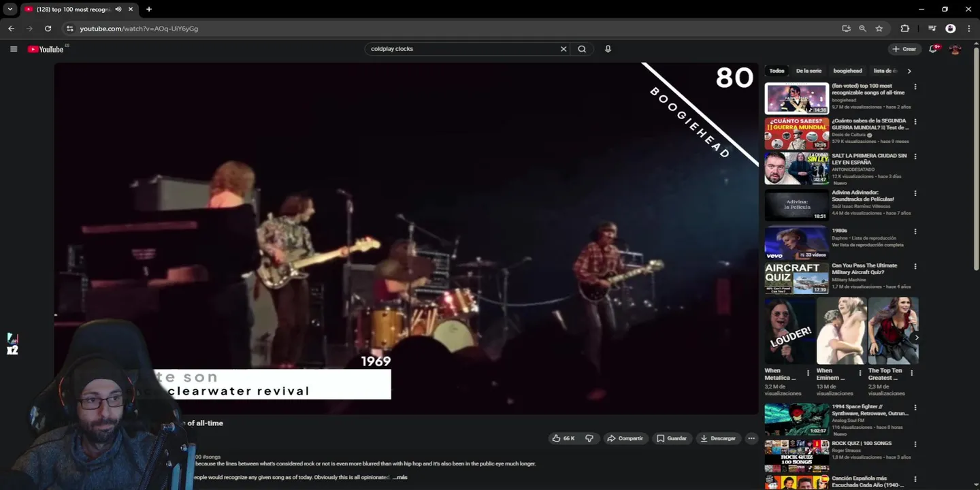
Task: Open '1994 Space fighter' synthwave video
Action: point(797,419)
